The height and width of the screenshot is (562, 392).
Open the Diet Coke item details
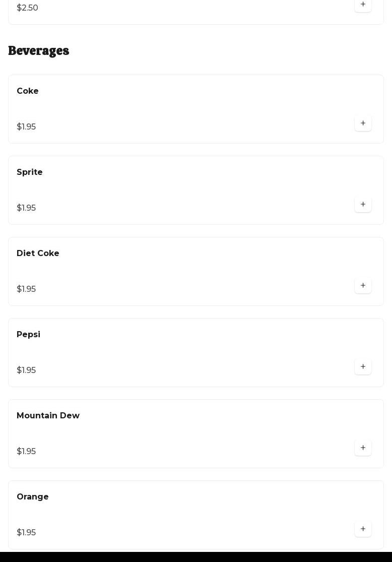pyautogui.click(x=38, y=254)
